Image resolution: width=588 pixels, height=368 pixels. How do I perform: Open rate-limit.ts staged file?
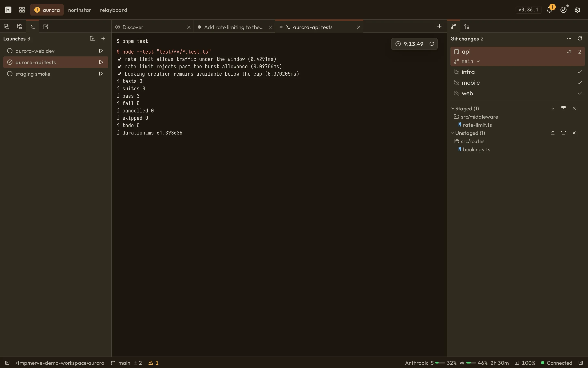coord(475,125)
